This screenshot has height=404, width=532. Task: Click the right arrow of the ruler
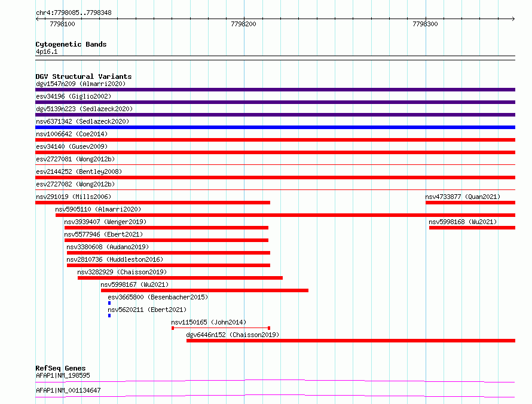(513, 19)
